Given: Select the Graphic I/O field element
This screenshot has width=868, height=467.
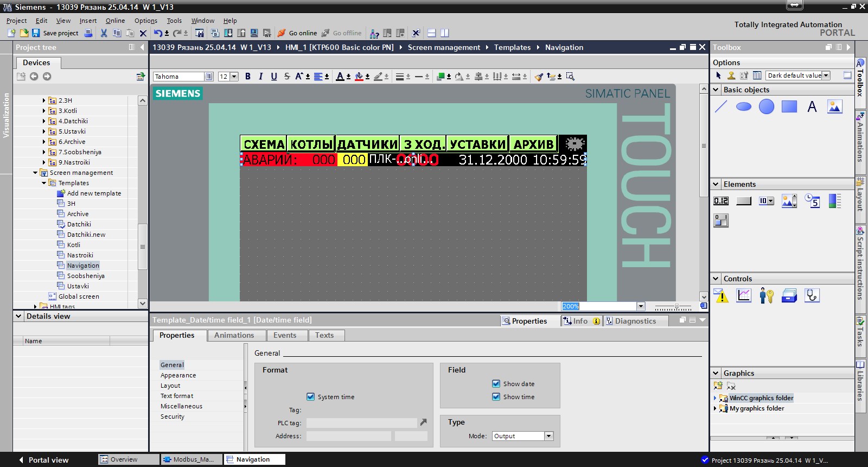Looking at the screenshot, I should tap(789, 201).
